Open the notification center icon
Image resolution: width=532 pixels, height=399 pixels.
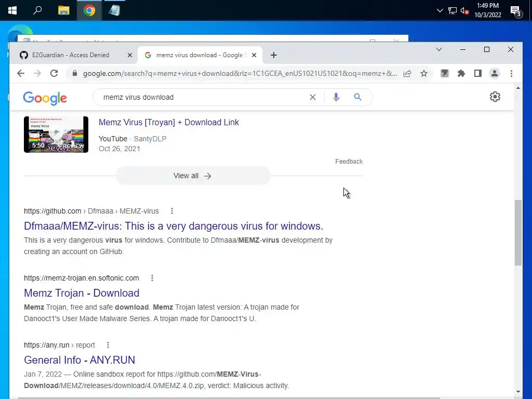click(516, 11)
